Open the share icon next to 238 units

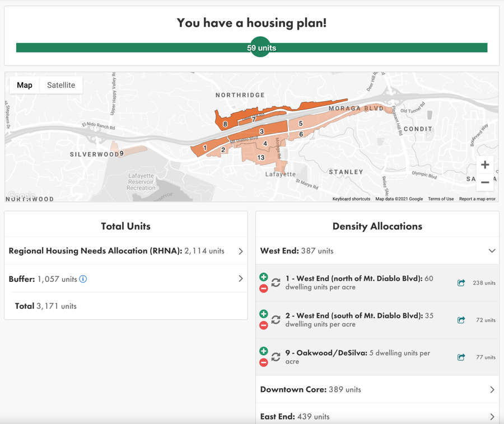(461, 283)
